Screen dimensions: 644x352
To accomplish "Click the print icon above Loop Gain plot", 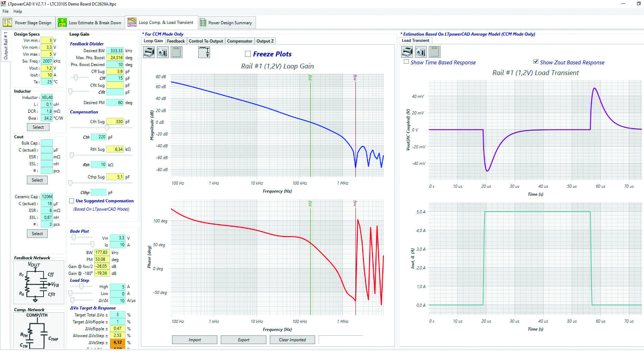I will [149, 53].
